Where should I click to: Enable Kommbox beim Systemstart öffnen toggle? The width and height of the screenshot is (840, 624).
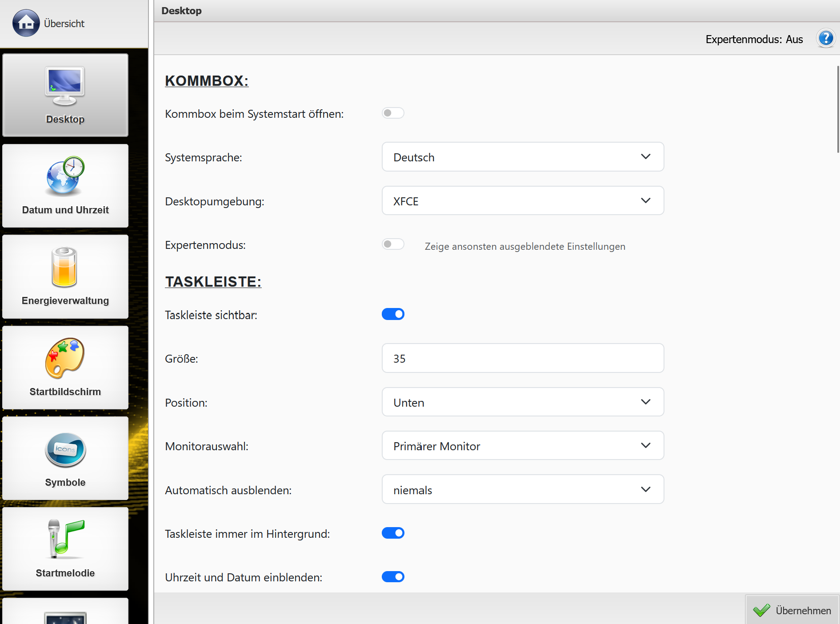coord(393,113)
